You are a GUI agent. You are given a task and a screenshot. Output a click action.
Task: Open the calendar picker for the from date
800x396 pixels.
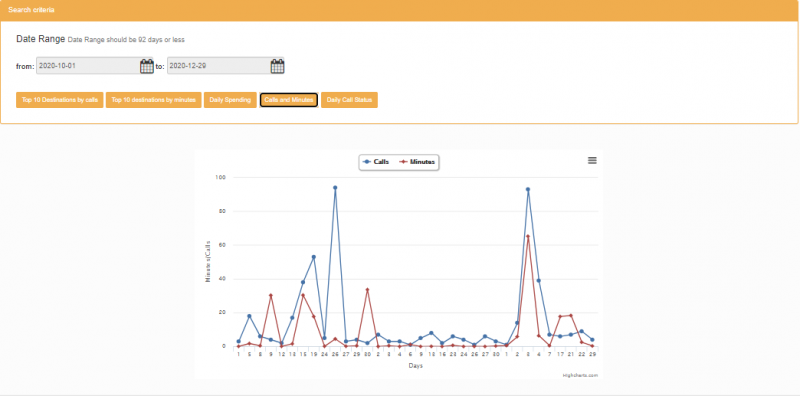click(x=146, y=66)
